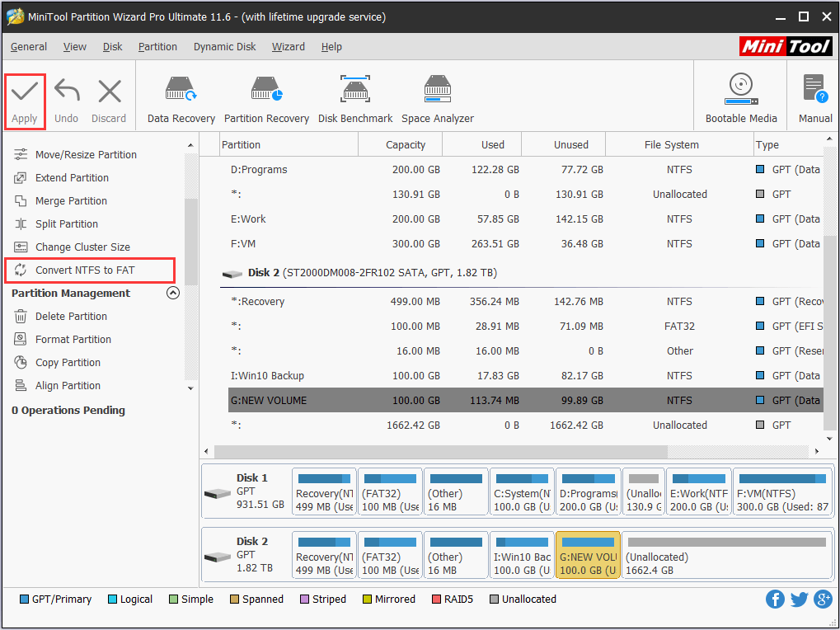Collapse the Partition Management section
The width and height of the screenshot is (840, 630).
(x=172, y=293)
